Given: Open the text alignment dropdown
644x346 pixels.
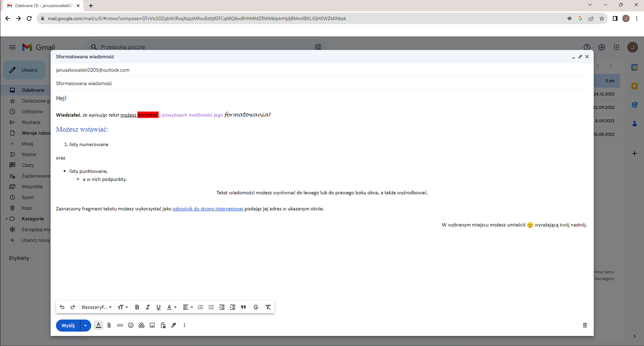Looking at the screenshot, I should [188, 307].
